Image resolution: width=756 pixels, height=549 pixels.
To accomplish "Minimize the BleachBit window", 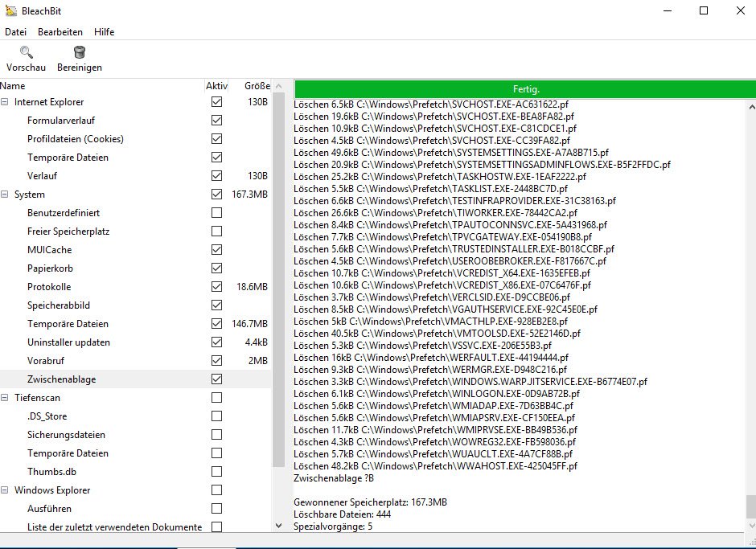I will coord(668,10).
